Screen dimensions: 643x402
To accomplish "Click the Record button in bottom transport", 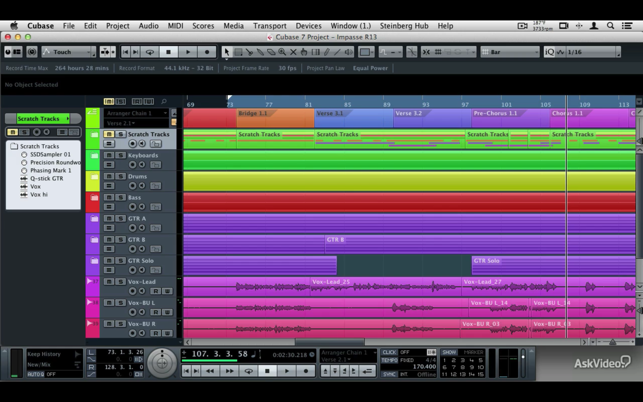I will (x=307, y=371).
